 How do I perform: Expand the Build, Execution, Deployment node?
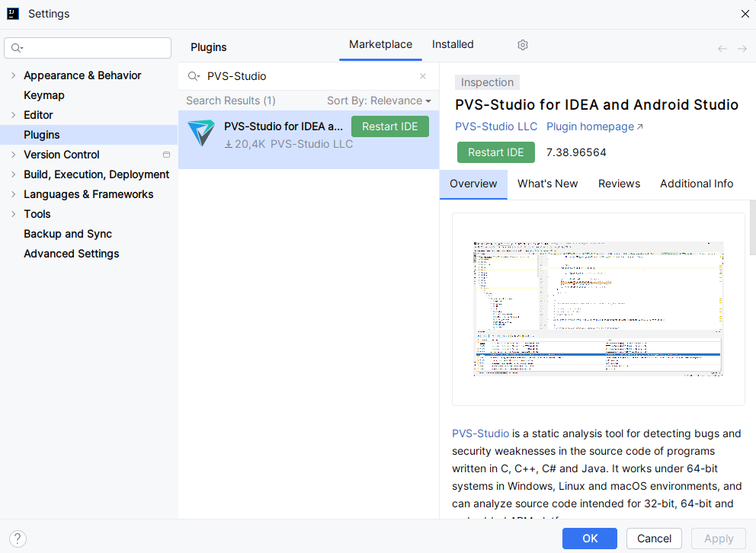[x=13, y=174]
